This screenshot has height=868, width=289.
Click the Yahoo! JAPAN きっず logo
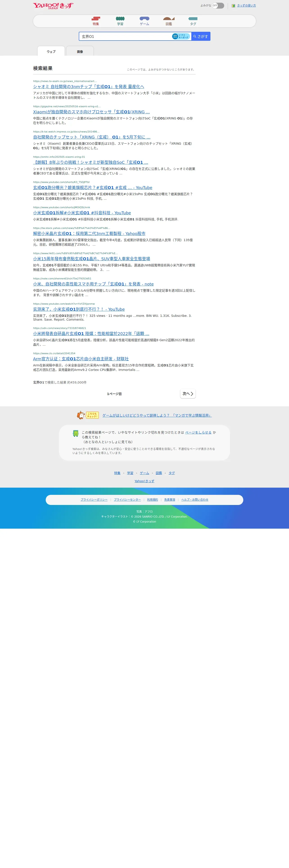pyautogui.click(x=53, y=6)
